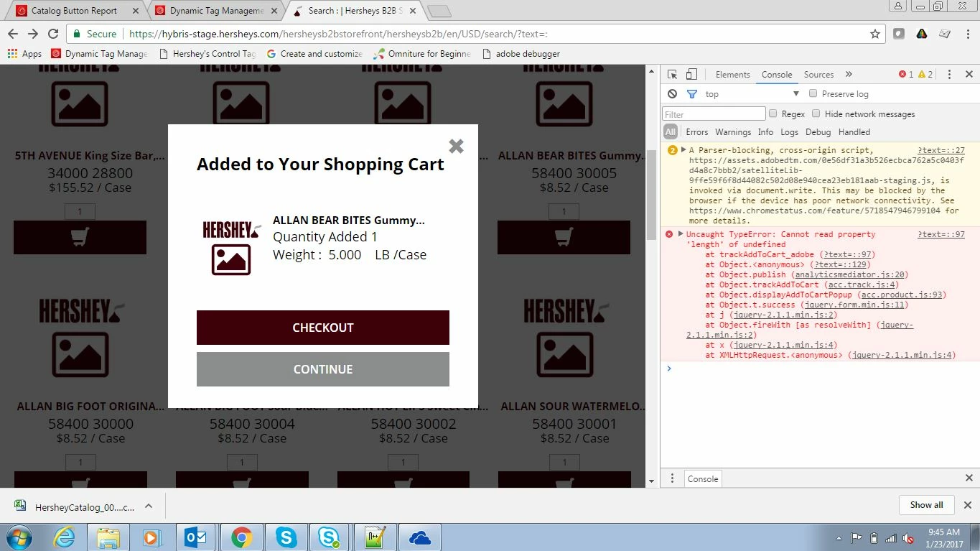Open DevTools customize three-dot menu
This screenshot has height=551, width=980.
click(x=949, y=75)
